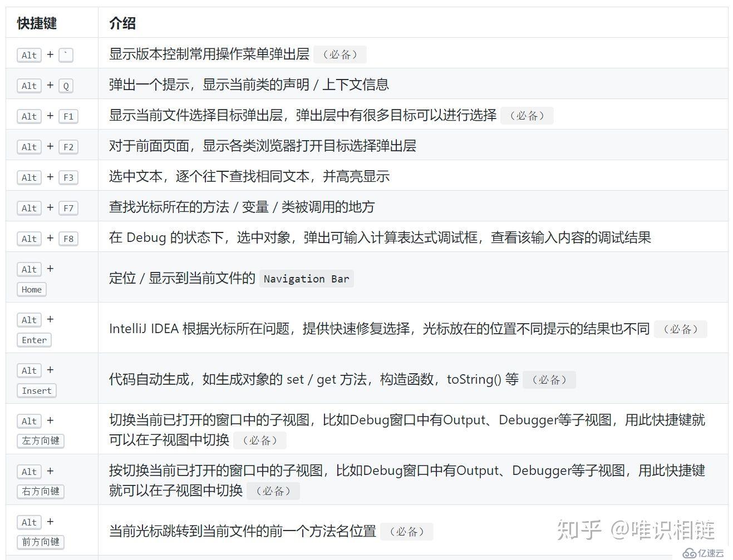The height and width of the screenshot is (560, 733).
Task: Click the Q key label
Action: click(66, 86)
